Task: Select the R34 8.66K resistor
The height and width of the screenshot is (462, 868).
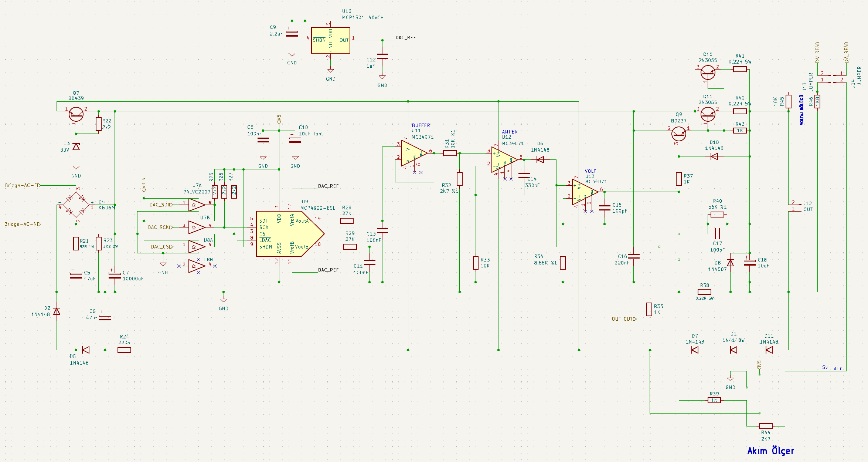Action: [563, 263]
